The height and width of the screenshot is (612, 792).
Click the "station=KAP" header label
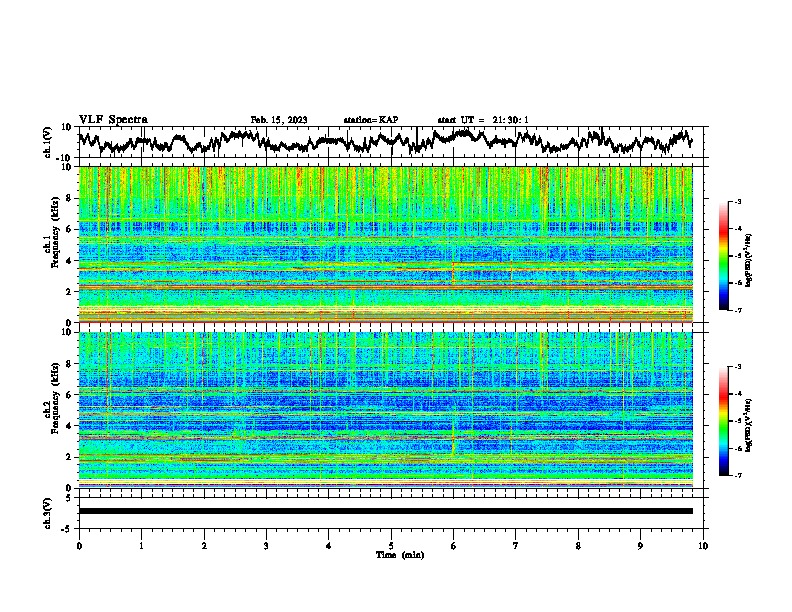pyautogui.click(x=371, y=120)
